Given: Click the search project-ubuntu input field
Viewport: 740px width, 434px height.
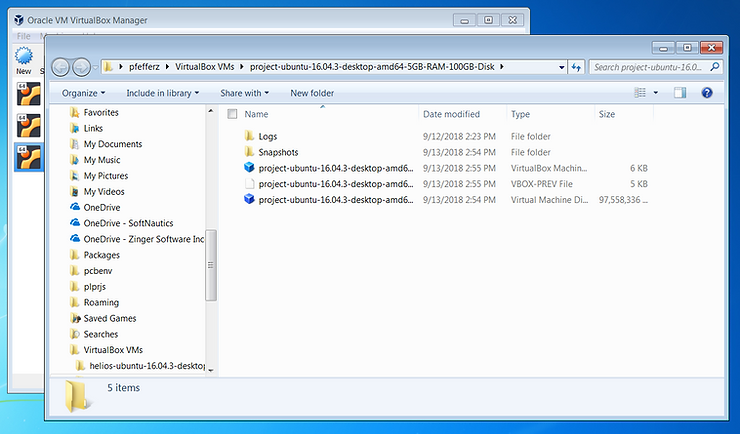Looking at the screenshot, I should pos(650,67).
